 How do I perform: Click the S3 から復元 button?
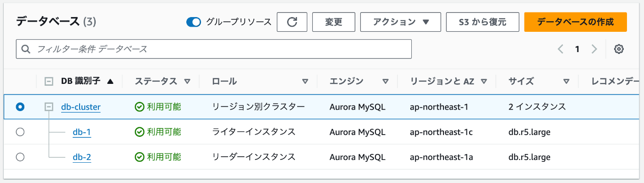click(x=483, y=22)
